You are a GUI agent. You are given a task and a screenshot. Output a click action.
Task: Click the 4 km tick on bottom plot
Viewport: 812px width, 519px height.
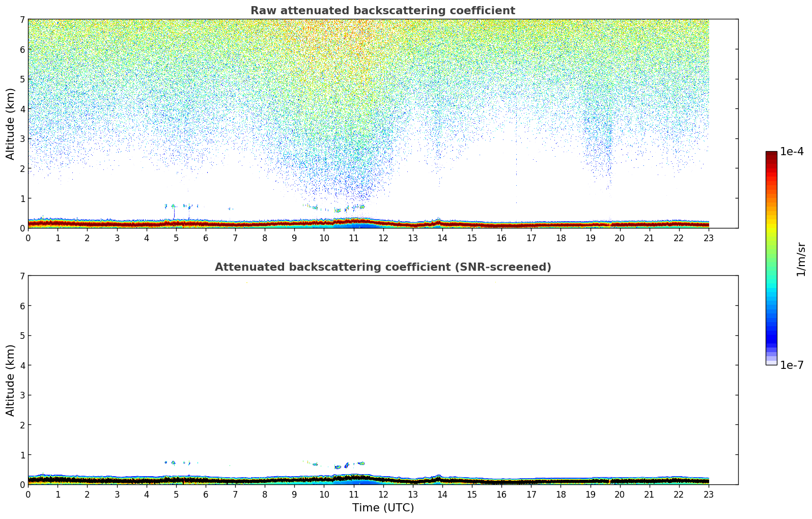coord(22,365)
